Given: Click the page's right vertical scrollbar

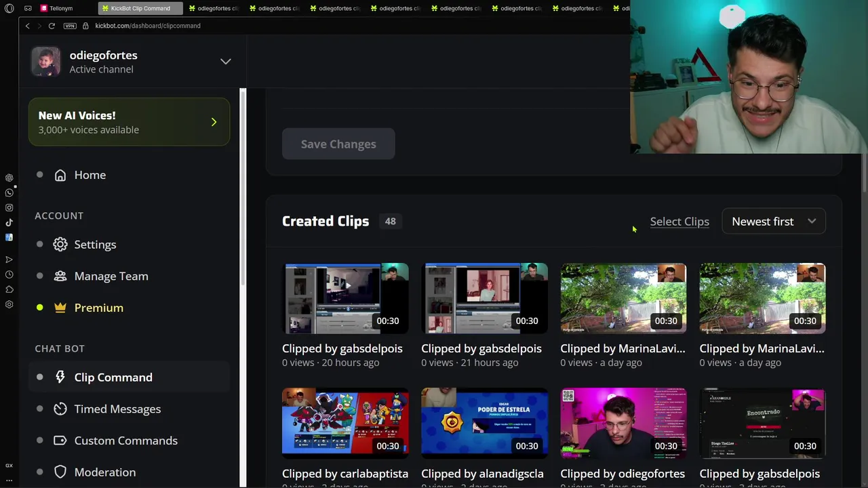Looking at the screenshot, I should 865,173.
